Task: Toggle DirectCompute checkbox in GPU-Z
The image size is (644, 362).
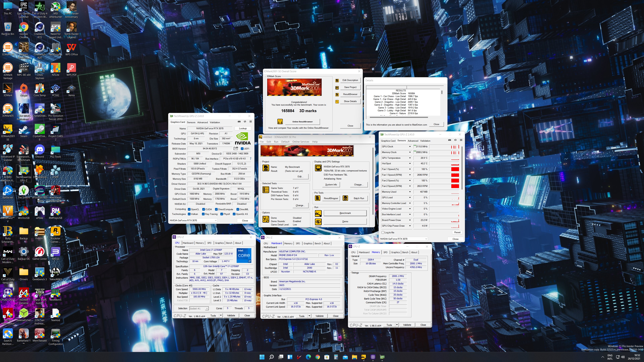Action: 216,209
